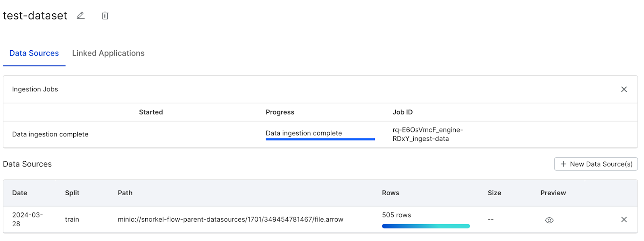This screenshot has height=241, width=644.
Task: Click the plus icon in New Data Source(s)
Action: (563, 164)
